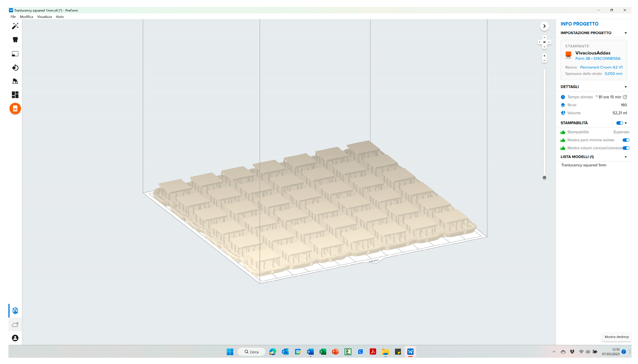This screenshot has width=638, height=364.
Task: Select the tooth dental workflow icon
Action: (15, 40)
